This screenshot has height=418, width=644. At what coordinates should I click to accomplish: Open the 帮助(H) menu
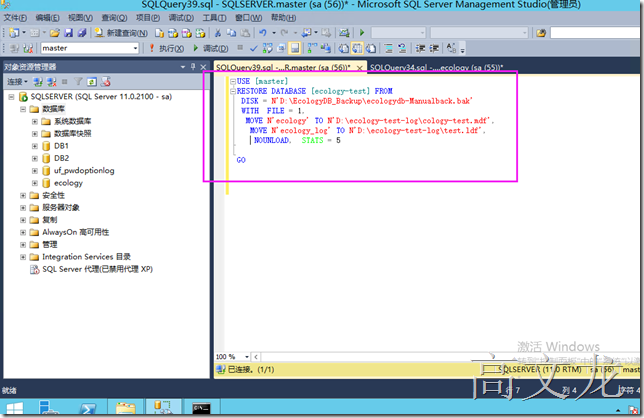click(x=283, y=18)
